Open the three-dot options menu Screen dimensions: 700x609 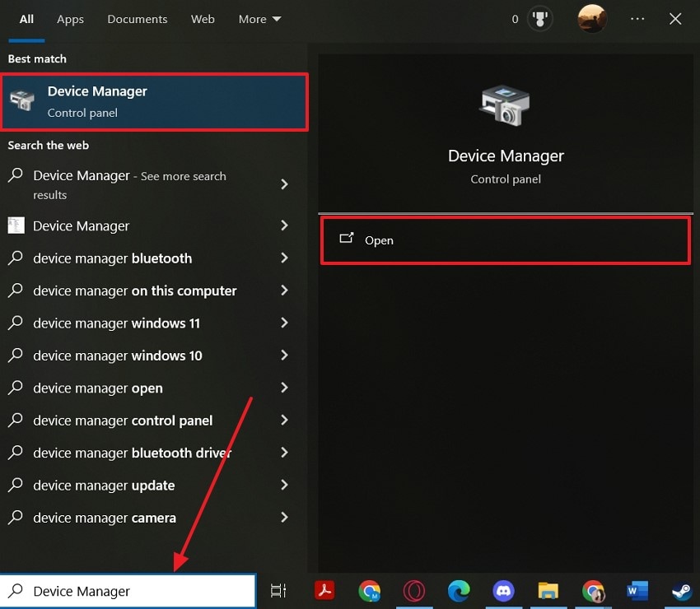637,19
